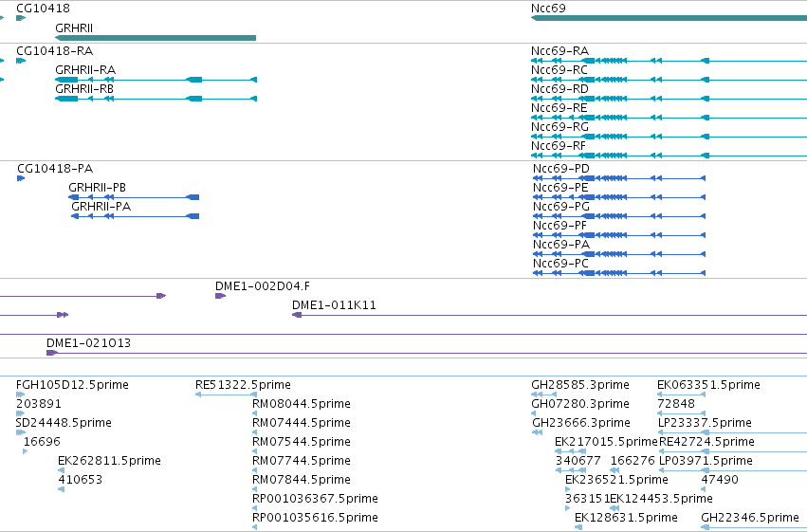
Task: Click the GH07280.3prime EST label
Action: click(580, 404)
